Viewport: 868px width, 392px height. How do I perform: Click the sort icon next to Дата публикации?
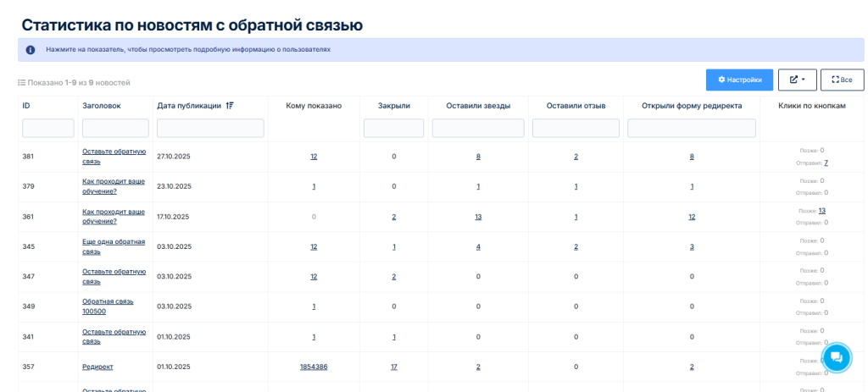230,106
